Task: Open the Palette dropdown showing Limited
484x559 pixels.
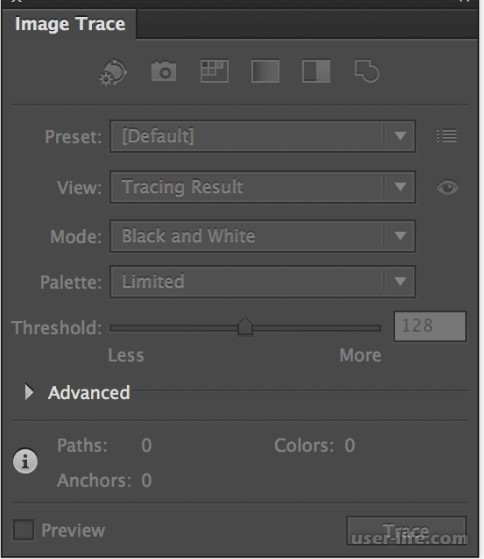Action: point(263,282)
